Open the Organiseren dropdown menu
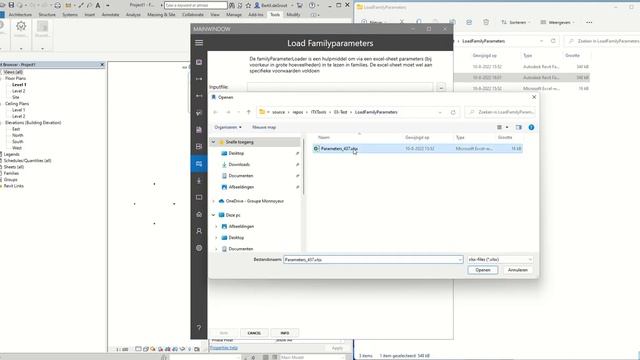The width and height of the screenshot is (640, 360). click(x=228, y=127)
